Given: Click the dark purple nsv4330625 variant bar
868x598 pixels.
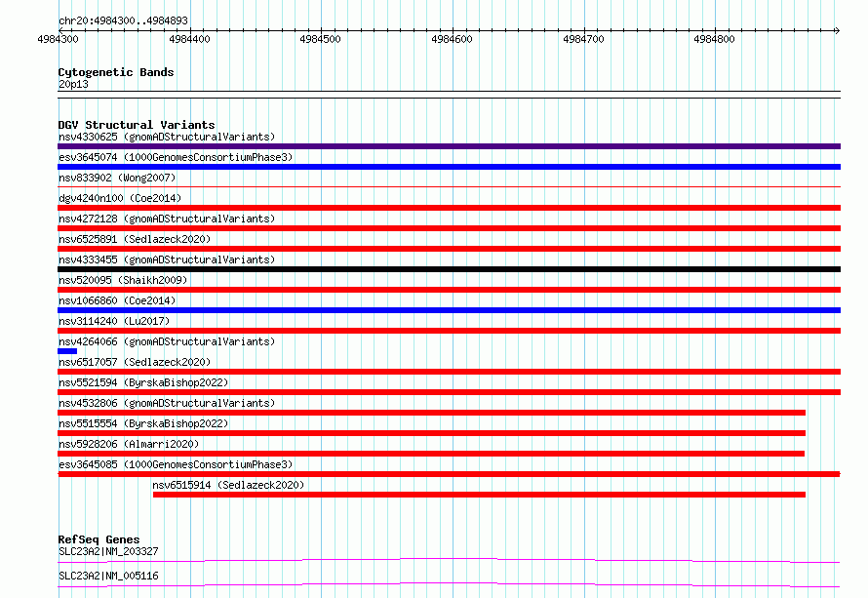Looking at the screenshot, I should coord(449,146).
